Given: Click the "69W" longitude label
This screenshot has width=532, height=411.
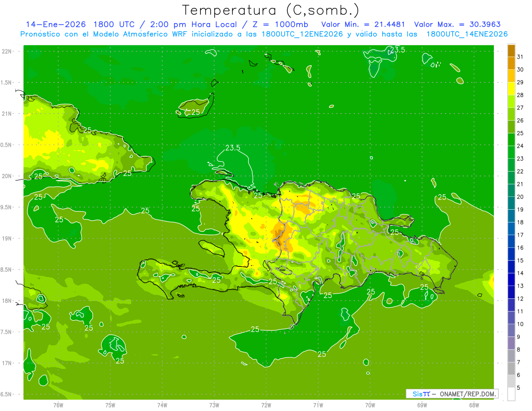Looking at the screenshot, I should (x=422, y=405).
